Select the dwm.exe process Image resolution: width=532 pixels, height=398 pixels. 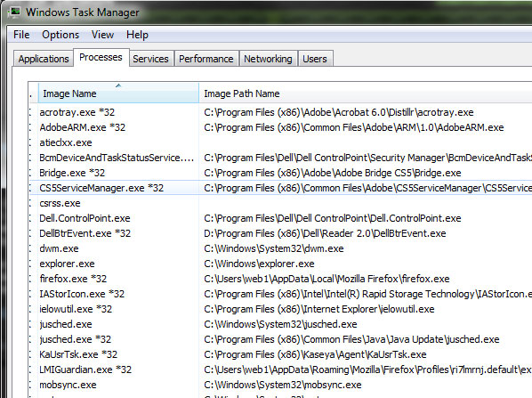point(59,248)
